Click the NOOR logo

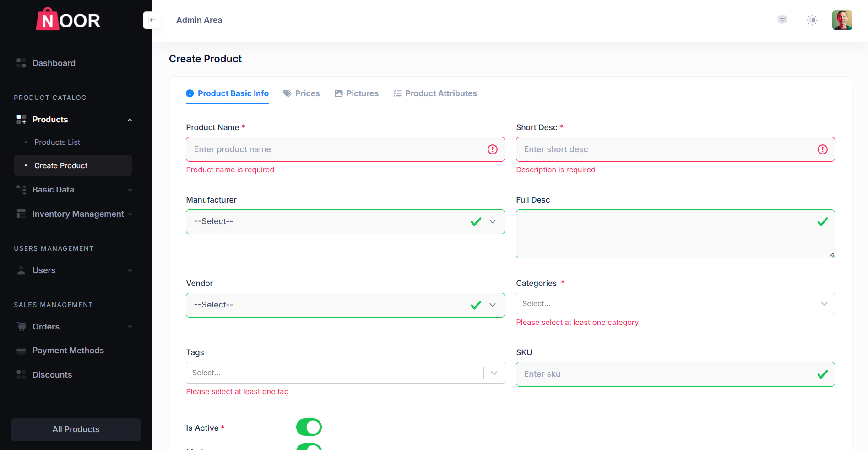pos(69,20)
